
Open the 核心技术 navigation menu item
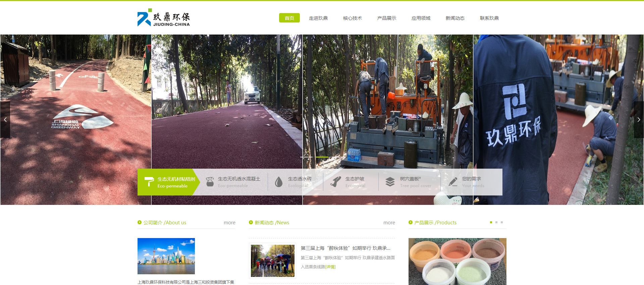coord(352,18)
